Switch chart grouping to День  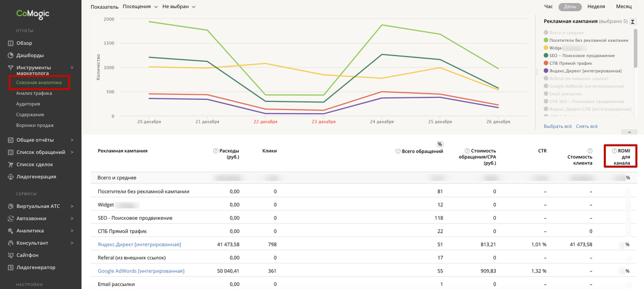point(570,6)
